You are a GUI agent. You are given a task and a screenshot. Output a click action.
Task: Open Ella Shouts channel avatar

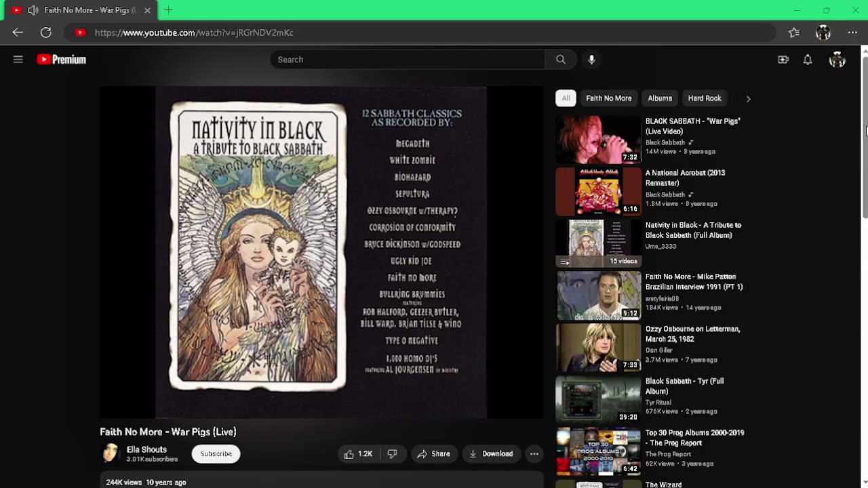(x=110, y=453)
